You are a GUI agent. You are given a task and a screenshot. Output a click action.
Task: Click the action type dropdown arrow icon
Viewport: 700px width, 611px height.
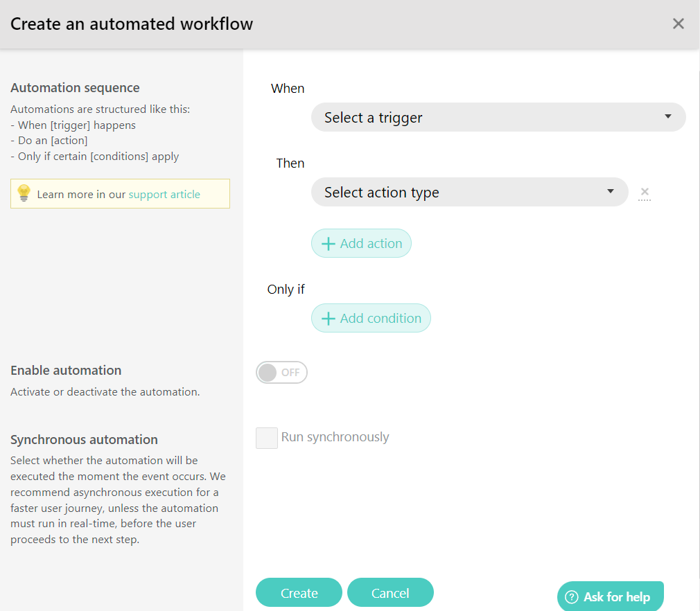(611, 192)
